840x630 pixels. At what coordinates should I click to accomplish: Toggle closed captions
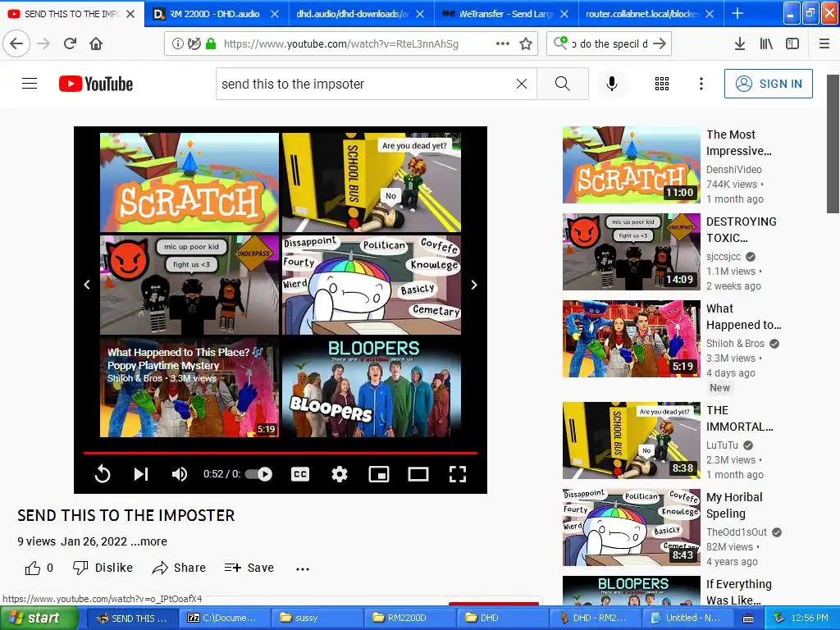point(300,474)
